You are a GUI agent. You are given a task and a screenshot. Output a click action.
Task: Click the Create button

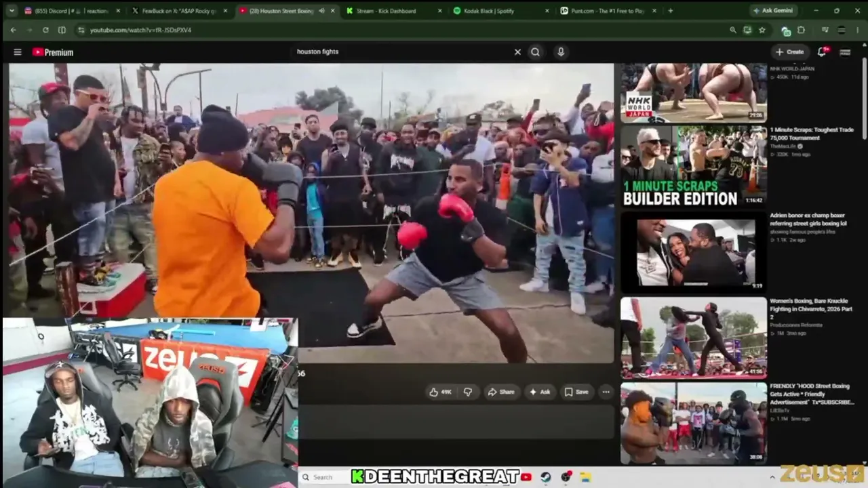pyautogui.click(x=790, y=52)
